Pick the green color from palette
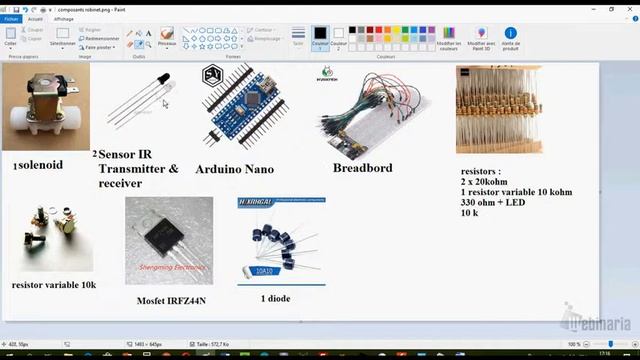This screenshot has height=360, width=640. pos(405,30)
